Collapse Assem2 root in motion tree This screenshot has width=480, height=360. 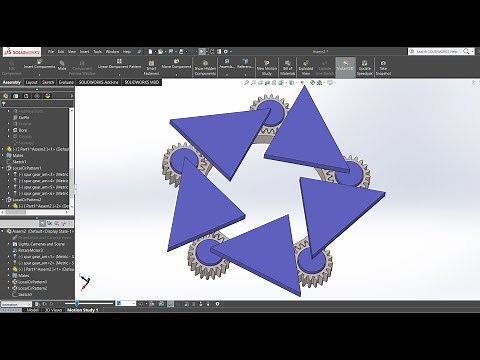tap(3, 231)
